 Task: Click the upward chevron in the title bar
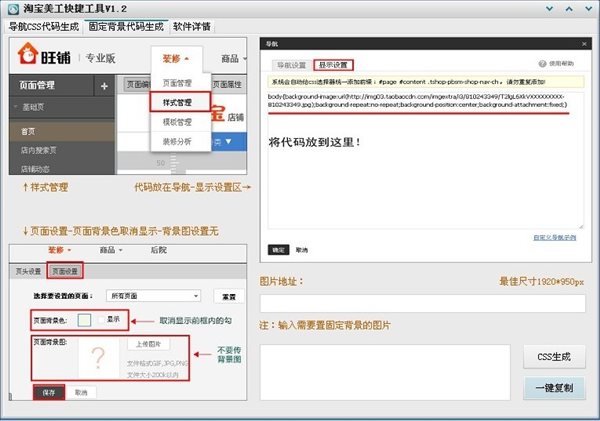click(x=569, y=9)
